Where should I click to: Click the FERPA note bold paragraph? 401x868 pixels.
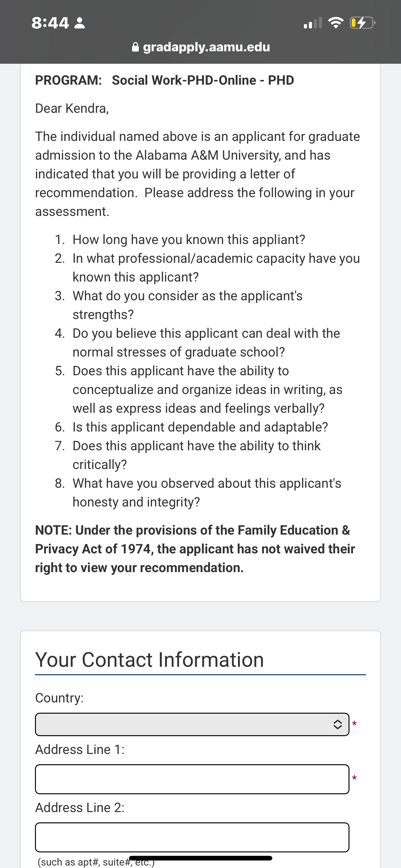pos(195,549)
